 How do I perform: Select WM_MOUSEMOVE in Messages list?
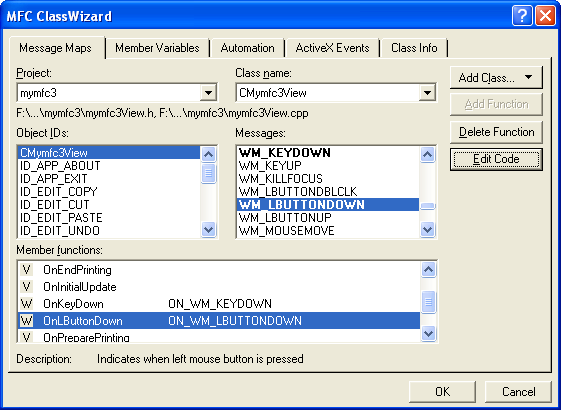(328, 230)
